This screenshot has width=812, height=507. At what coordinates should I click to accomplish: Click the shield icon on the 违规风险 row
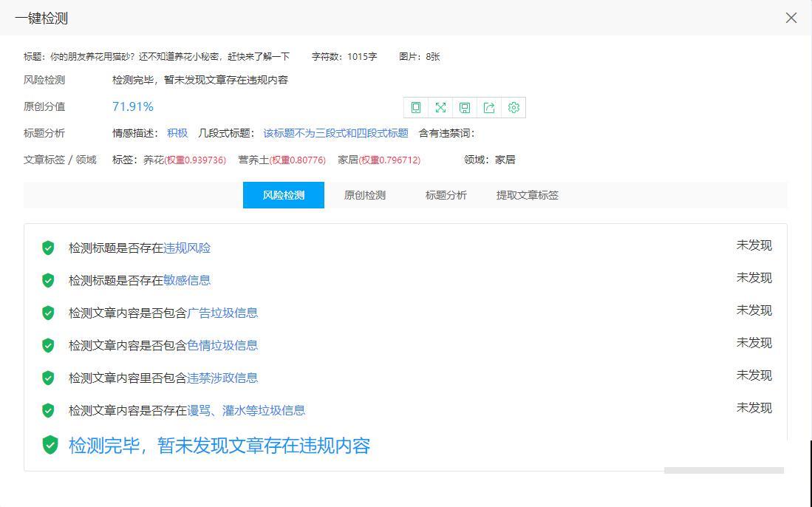click(48, 248)
